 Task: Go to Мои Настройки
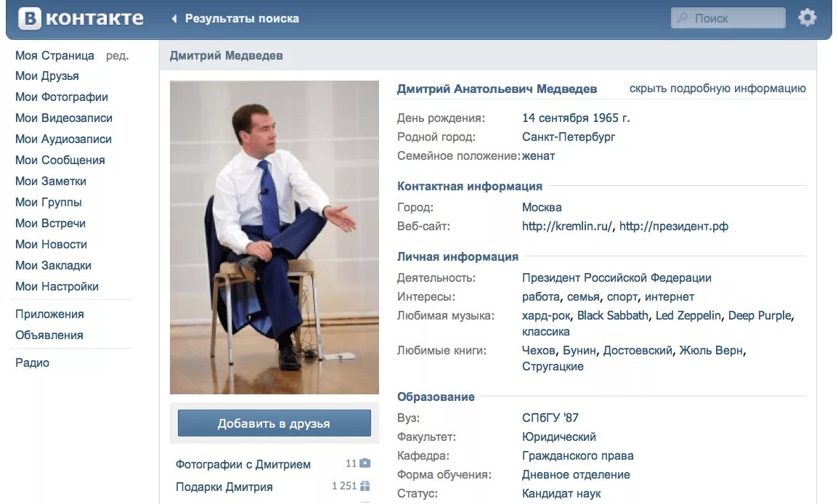tap(57, 286)
